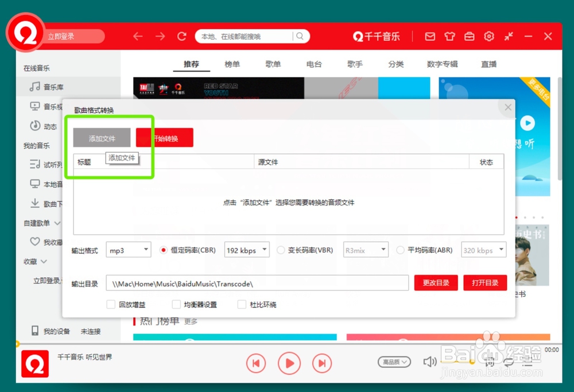Refresh the page with the reload icon
Image resolution: width=574 pixels, height=392 pixels.
(182, 36)
